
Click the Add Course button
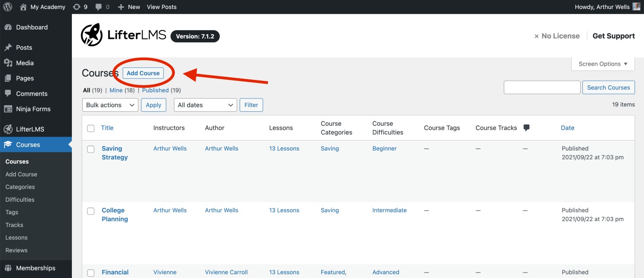(x=143, y=73)
